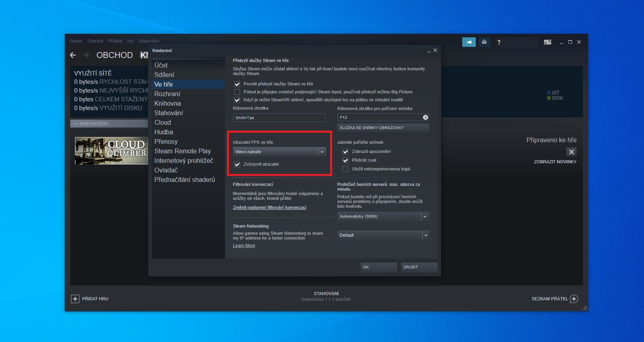Click the forward arrow in Steam window
This screenshot has width=644, height=342.
(86, 55)
